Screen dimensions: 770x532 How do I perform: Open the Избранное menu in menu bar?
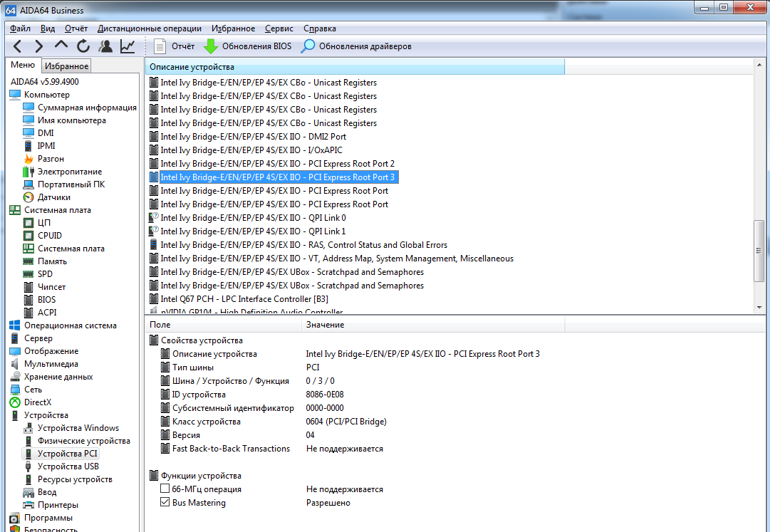pos(233,28)
